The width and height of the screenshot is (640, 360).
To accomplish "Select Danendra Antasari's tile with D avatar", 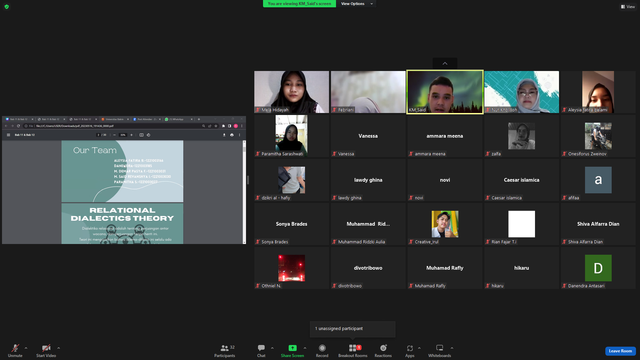I will [x=598, y=268].
